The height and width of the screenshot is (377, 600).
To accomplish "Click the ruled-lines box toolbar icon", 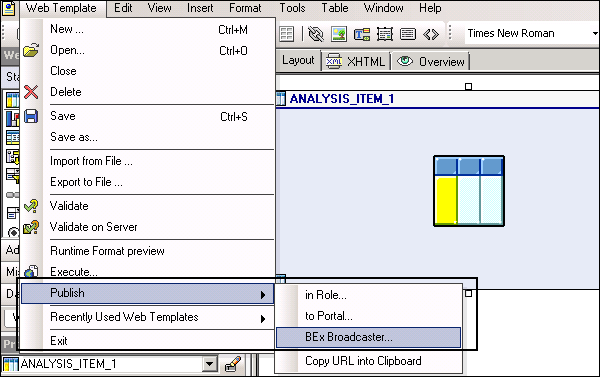I will click(x=408, y=34).
